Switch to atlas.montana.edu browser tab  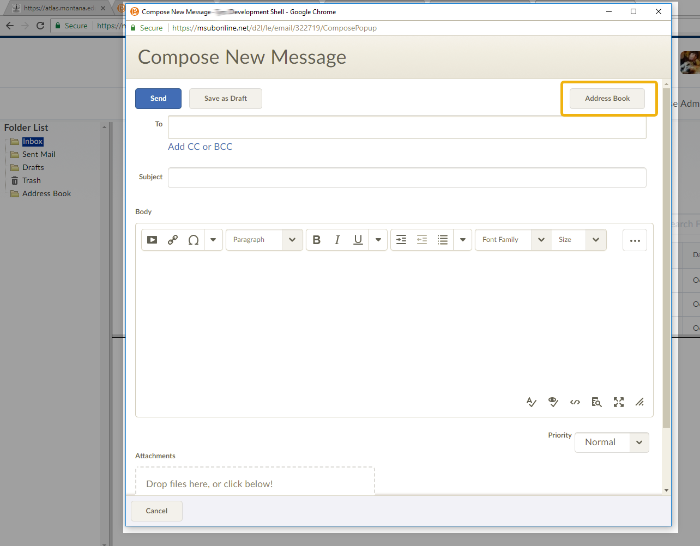point(58,8)
